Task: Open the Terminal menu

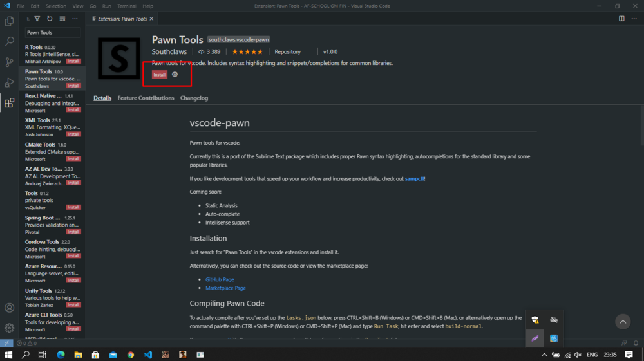Action: (126, 6)
